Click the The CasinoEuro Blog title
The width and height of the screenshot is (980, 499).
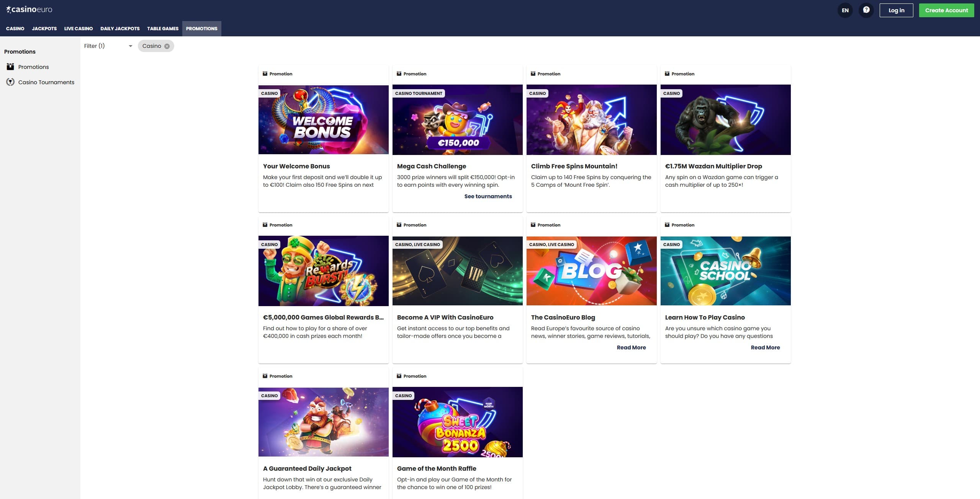[x=563, y=317]
